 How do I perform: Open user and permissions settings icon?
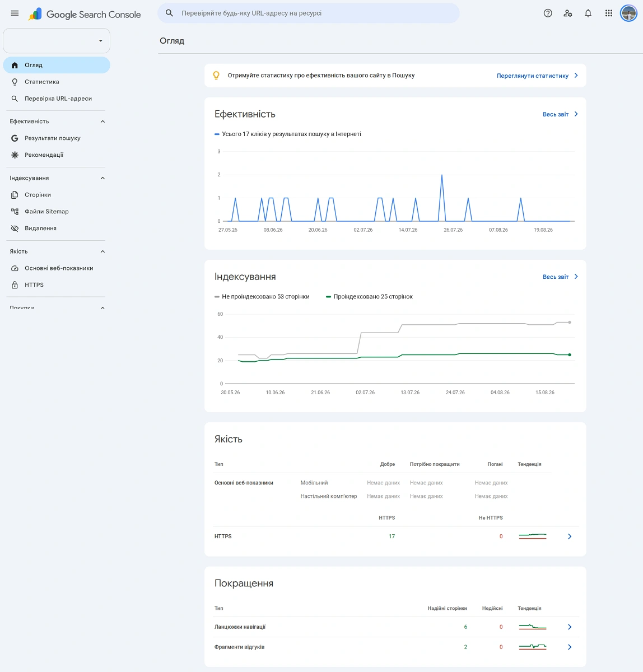pyautogui.click(x=568, y=13)
